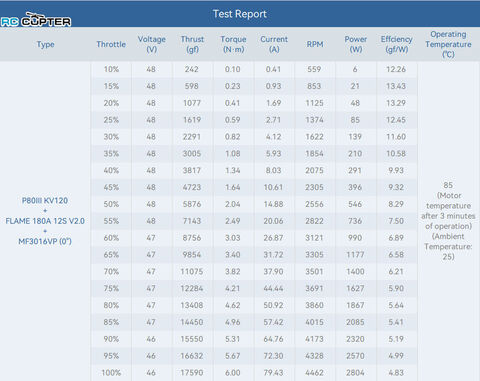This screenshot has width=480, height=381.
Task: Click the Current (A) column header
Action: (x=274, y=44)
